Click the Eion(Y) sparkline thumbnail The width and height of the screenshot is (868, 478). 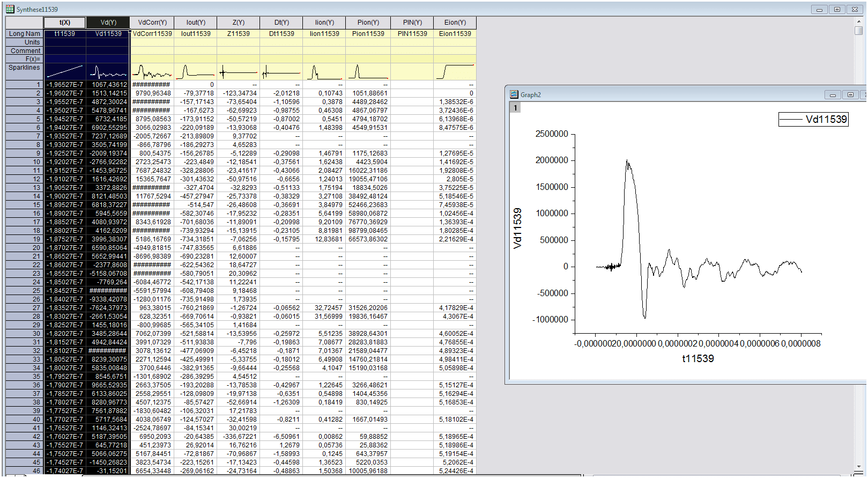click(455, 72)
